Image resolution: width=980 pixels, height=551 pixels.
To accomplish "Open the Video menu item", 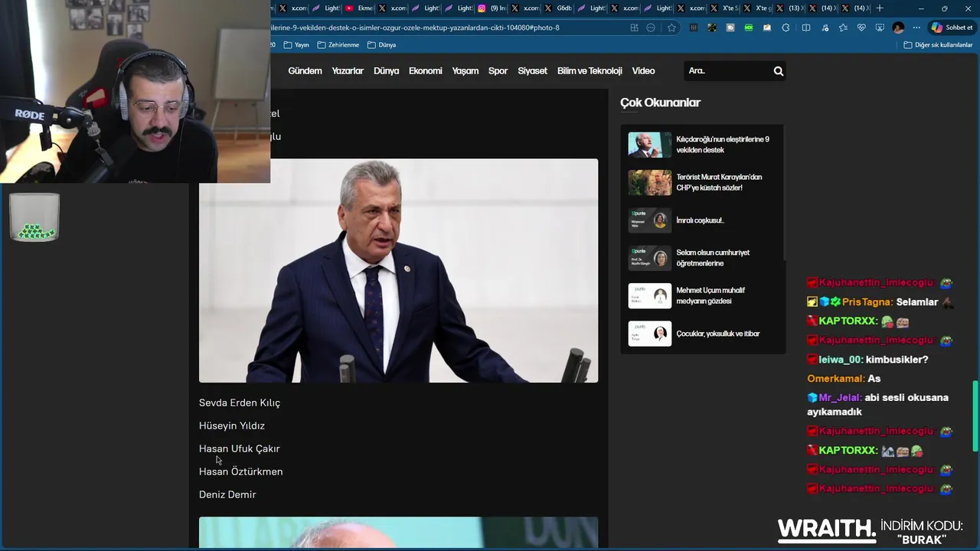I will tap(643, 71).
